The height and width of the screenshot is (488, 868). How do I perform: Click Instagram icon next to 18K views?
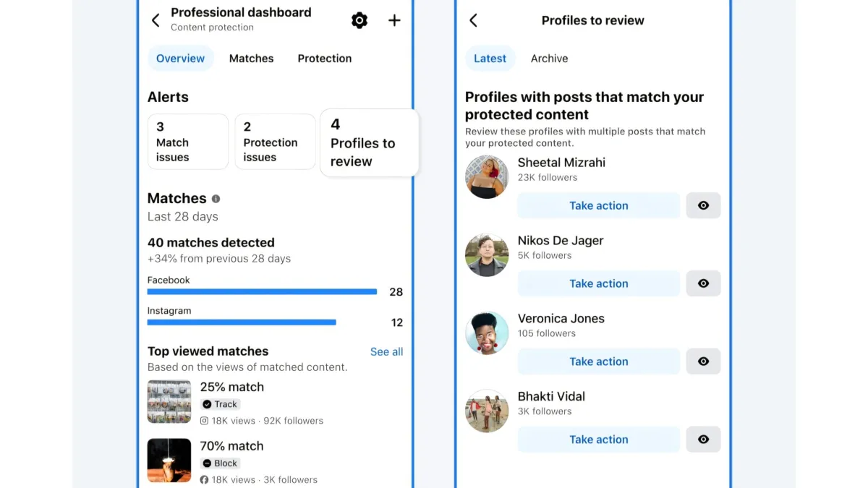(204, 421)
